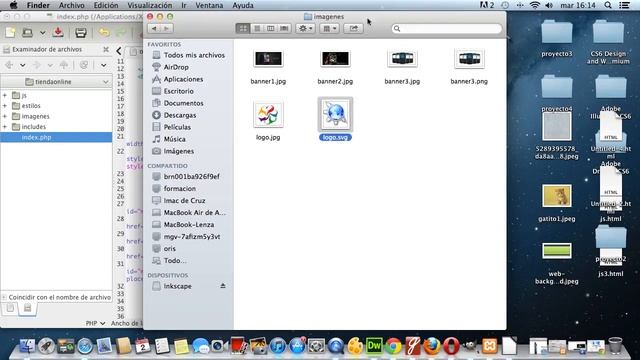Switch Finder to icon view
Screen dimensions: 640x360
(x=243, y=28)
